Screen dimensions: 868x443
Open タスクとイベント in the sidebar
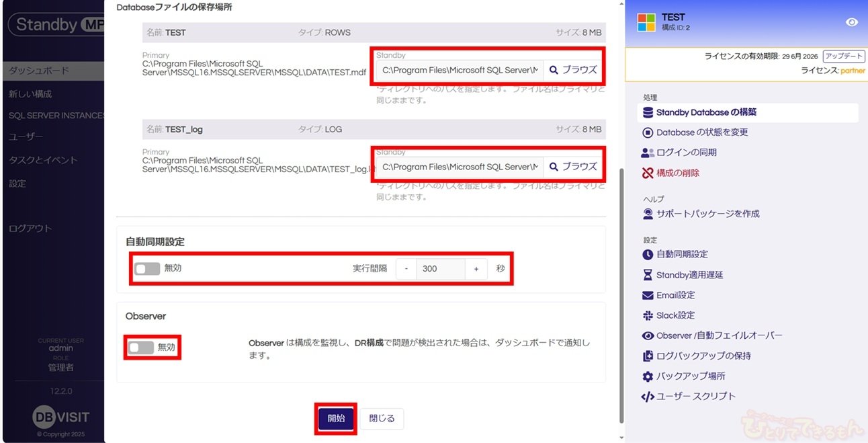coord(43,160)
